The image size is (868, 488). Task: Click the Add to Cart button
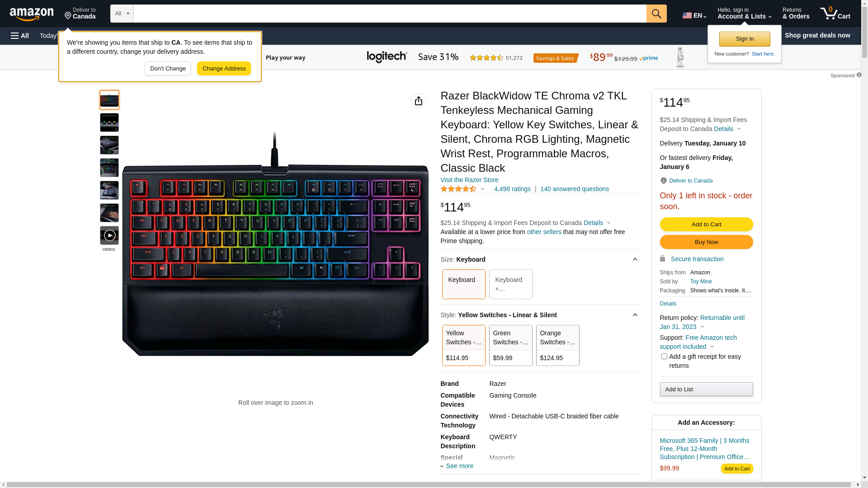tap(706, 225)
